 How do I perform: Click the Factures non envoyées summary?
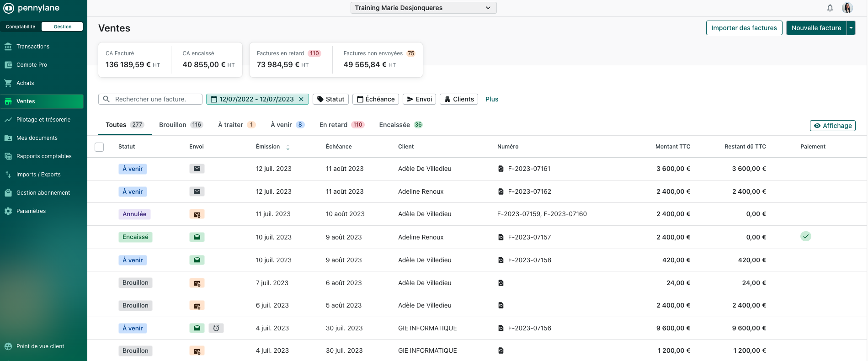coord(379,59)
